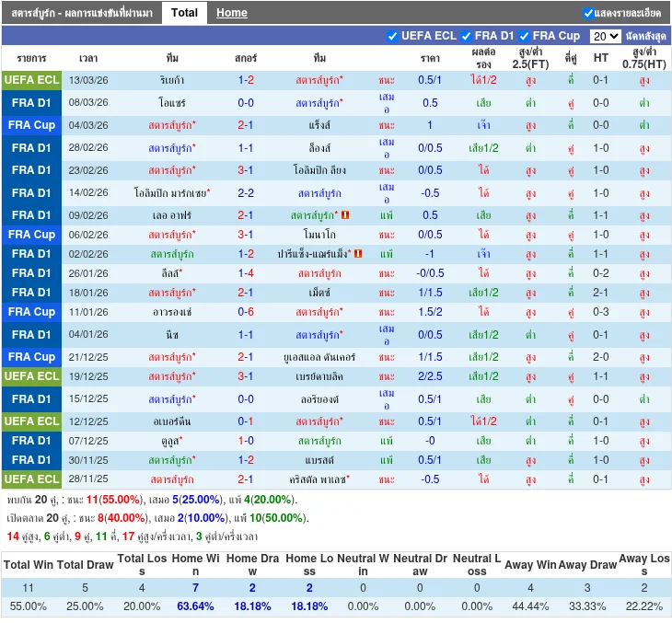This screenshot has height=623, width=672.
Task: Disable the FRA Cup filter checkbox
Action: click(x=525, y=36)
